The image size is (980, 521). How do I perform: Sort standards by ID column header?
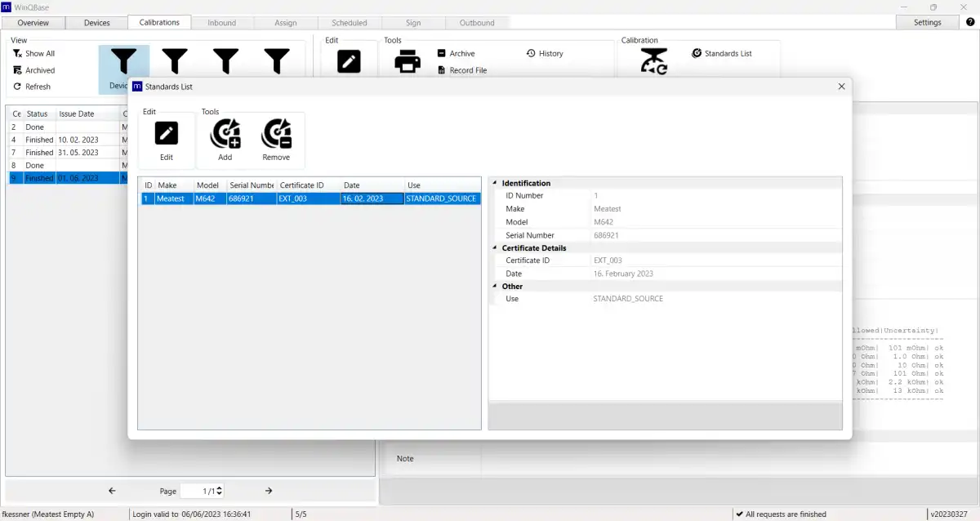[x=149, y=185]
